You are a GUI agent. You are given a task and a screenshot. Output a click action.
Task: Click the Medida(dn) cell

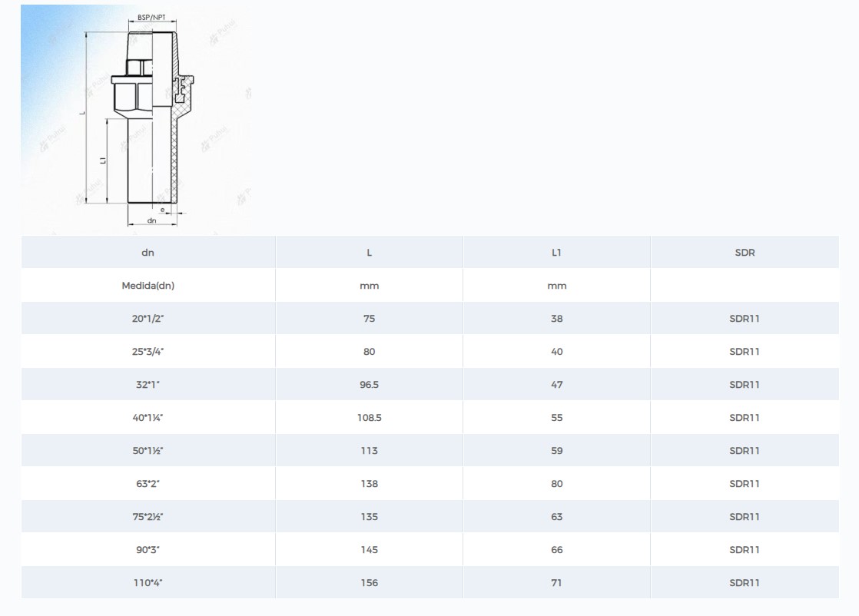click(148, 285)
